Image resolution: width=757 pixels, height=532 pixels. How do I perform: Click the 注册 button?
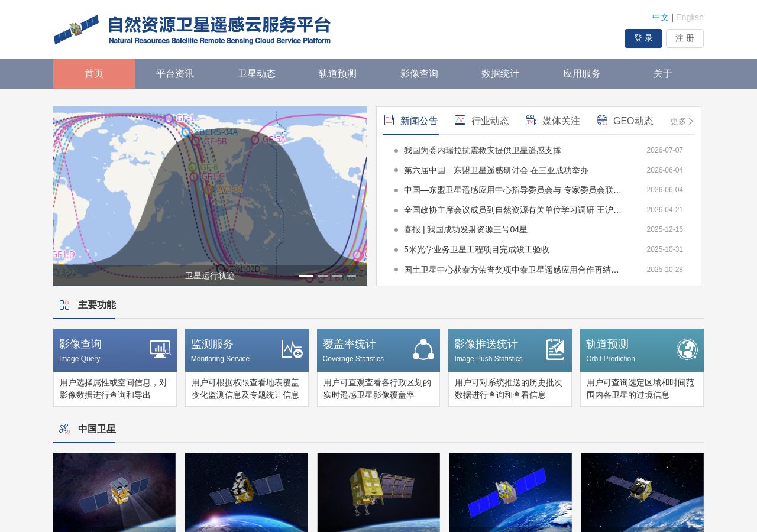click(x=685, y=38)
